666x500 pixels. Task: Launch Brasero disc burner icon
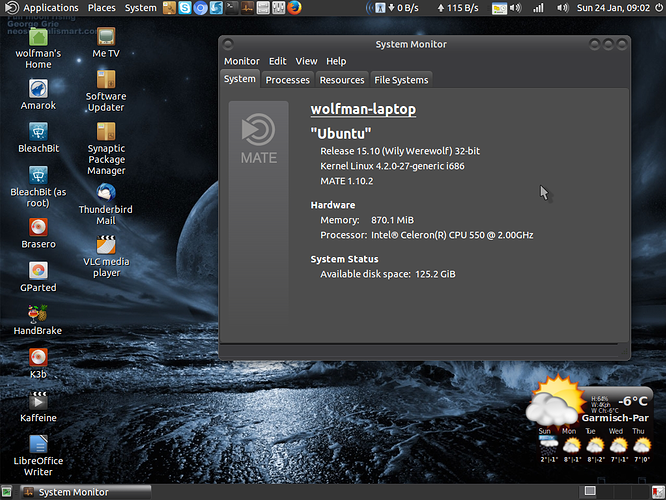38,227
